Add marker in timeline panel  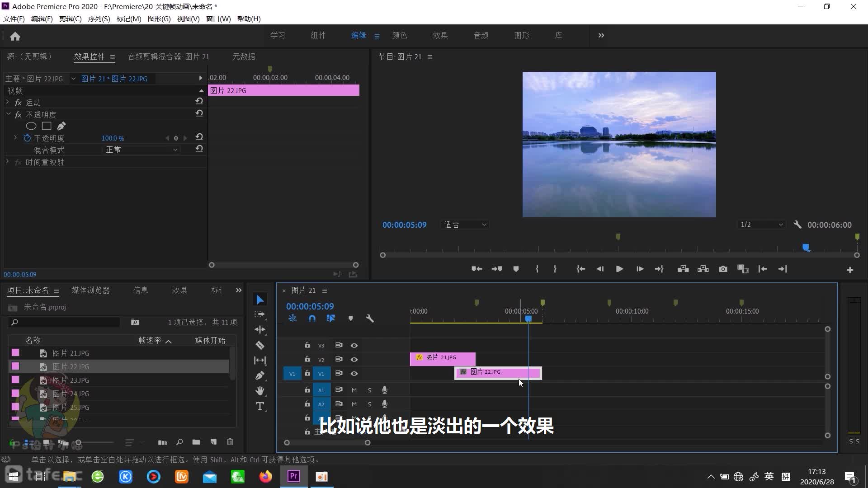(x=350, y=319)
